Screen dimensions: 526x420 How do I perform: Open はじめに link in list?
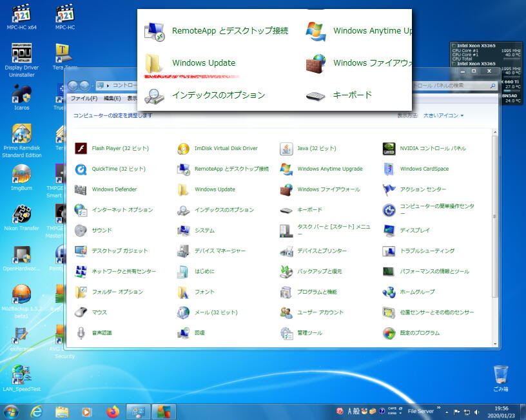point(204,271)
